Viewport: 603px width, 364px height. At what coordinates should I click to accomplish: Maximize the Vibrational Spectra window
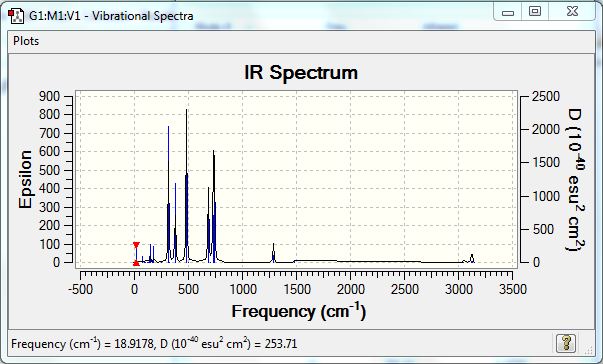535,12
